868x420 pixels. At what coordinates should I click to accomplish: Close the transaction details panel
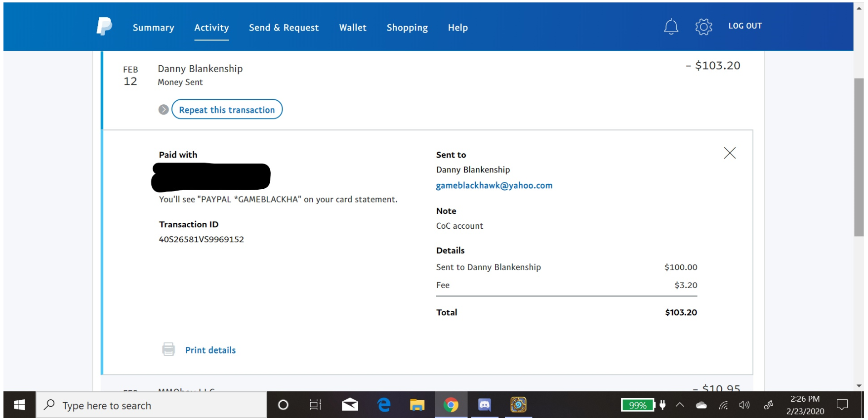730,153
